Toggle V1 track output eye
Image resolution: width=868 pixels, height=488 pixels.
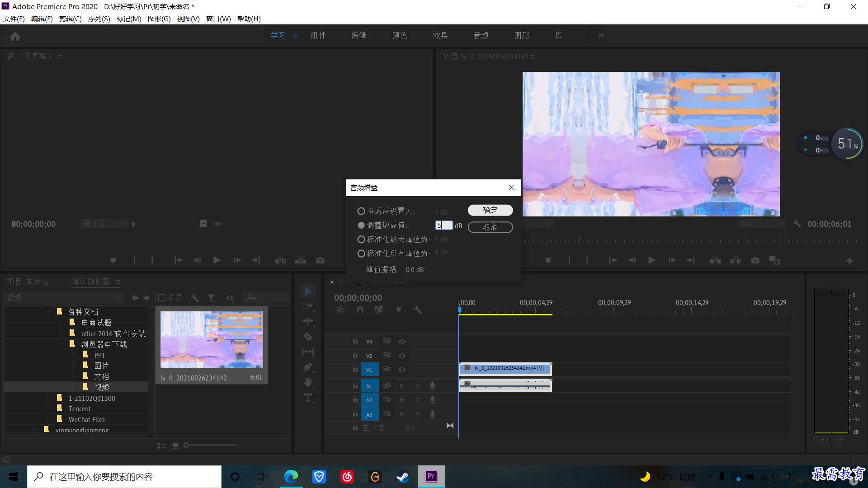click(x=402, y=370)
